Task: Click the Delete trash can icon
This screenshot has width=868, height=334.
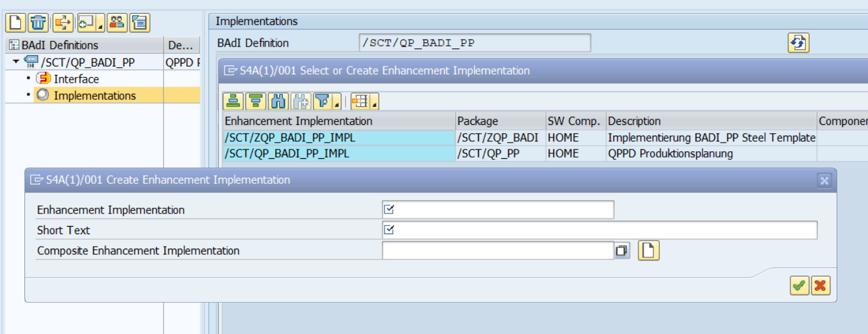Action: 38,23
